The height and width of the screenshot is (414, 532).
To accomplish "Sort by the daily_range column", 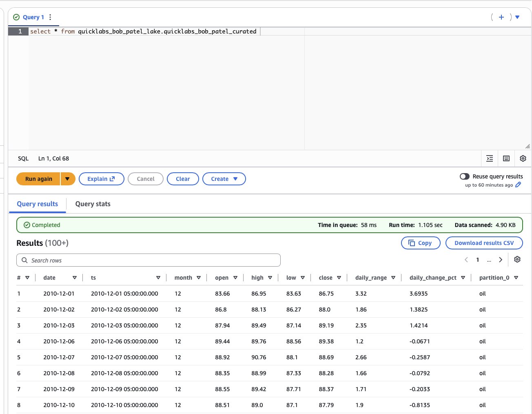I will pyautogui.click(x=393, y=278).
